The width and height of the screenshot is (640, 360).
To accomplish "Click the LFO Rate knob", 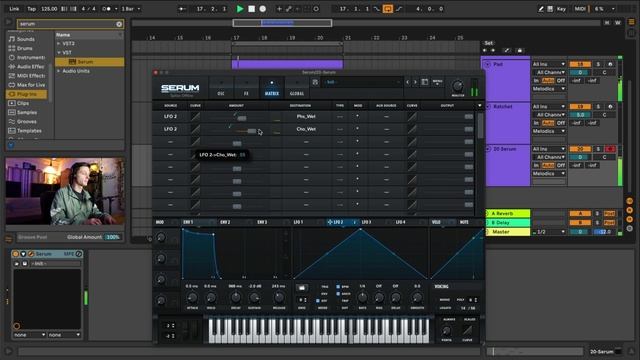I will 362,298.
